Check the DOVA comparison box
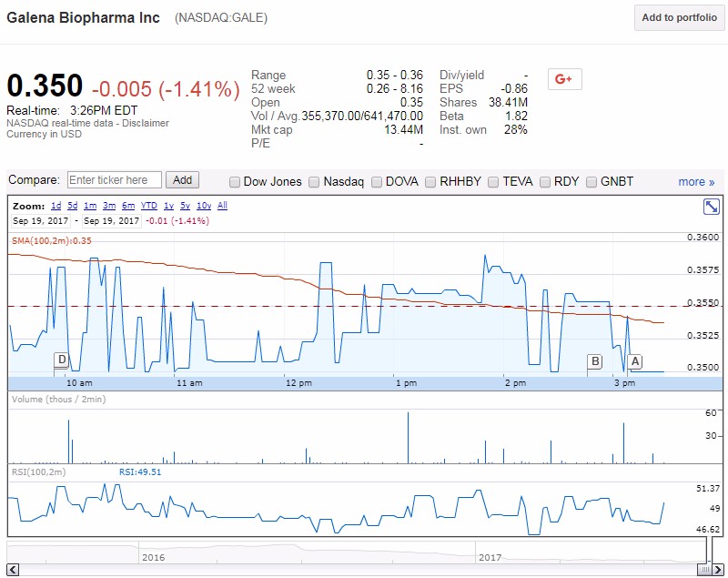The width and height of the screenshot is (728, 578). coord(377,182)
